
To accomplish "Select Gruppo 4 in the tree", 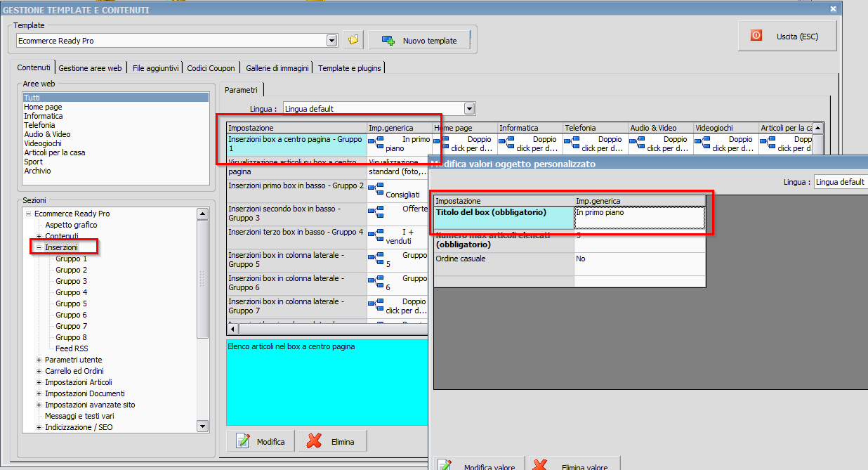I will (72, 292).
